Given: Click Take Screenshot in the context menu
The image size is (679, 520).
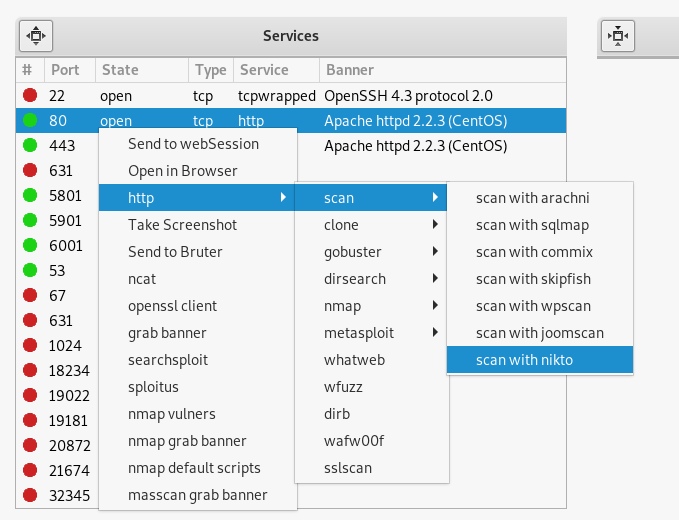Looking at the screenshot, I should tap(182, 225).
